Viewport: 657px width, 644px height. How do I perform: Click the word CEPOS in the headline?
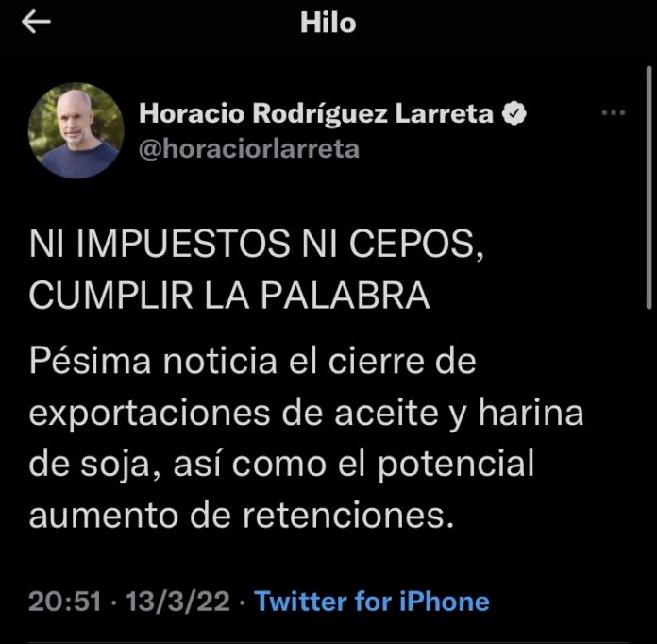416,245
